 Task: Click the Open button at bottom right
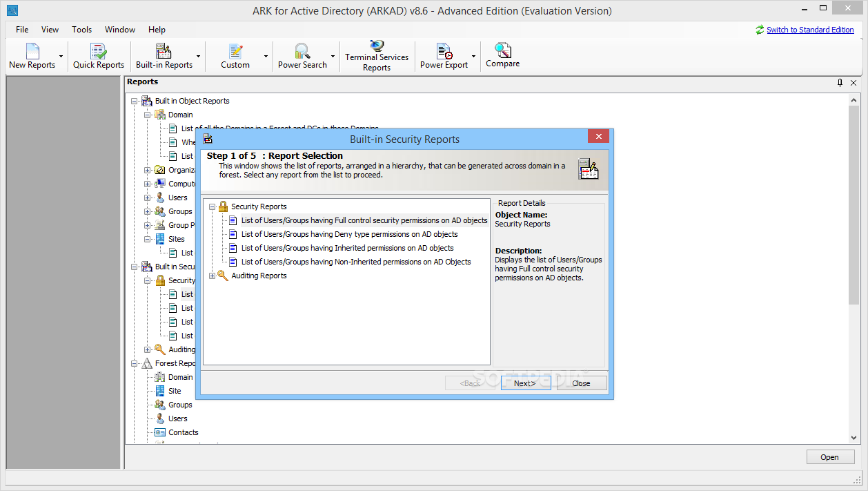tap(829, 457)
